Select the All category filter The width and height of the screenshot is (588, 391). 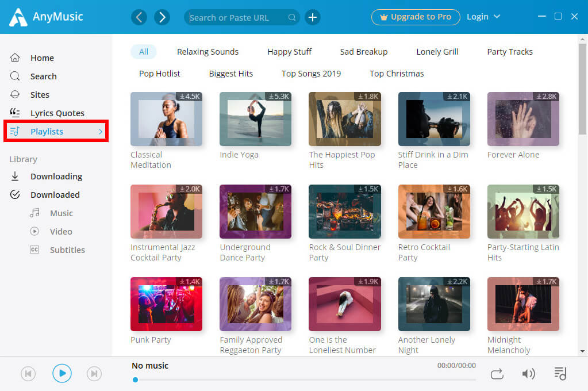coord(144,52)
